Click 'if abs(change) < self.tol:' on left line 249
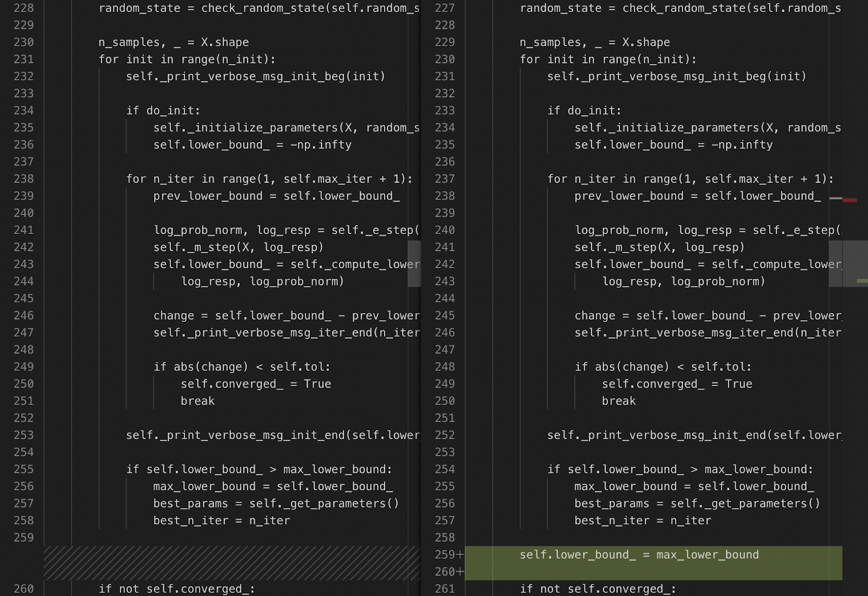This screenshot has height=596, width=868. [242, 367]
